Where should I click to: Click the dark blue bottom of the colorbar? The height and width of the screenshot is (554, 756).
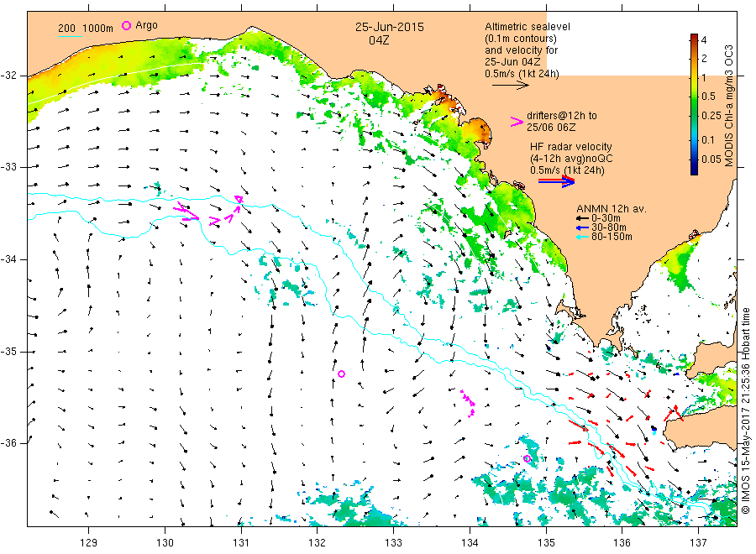tap(695, 170)
